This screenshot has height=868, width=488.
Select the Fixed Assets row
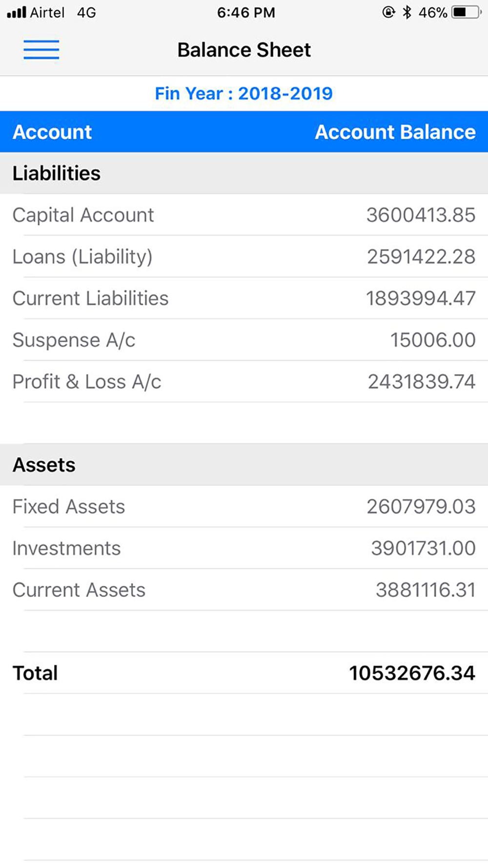tap(244, 506)
